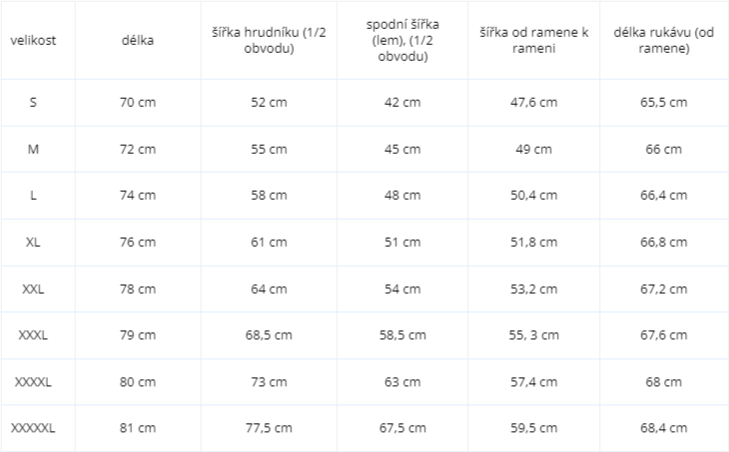Select the '49 cm' shoulder width cell

pyautogui.click(x=534, y=149)
